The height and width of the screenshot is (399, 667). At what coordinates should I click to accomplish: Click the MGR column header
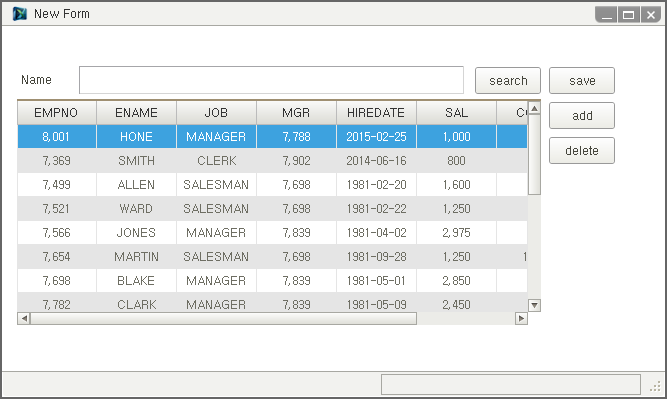[296, 113]
